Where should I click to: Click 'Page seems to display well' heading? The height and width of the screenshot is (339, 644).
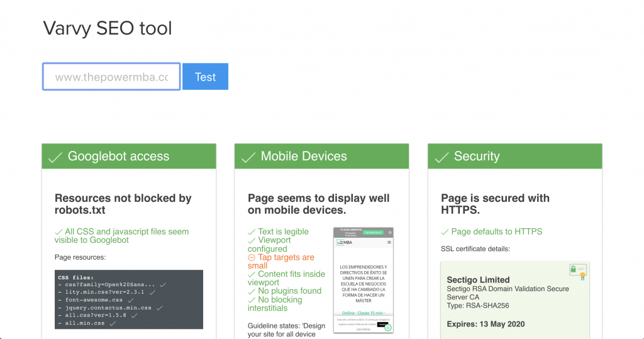tap(318, 204)
